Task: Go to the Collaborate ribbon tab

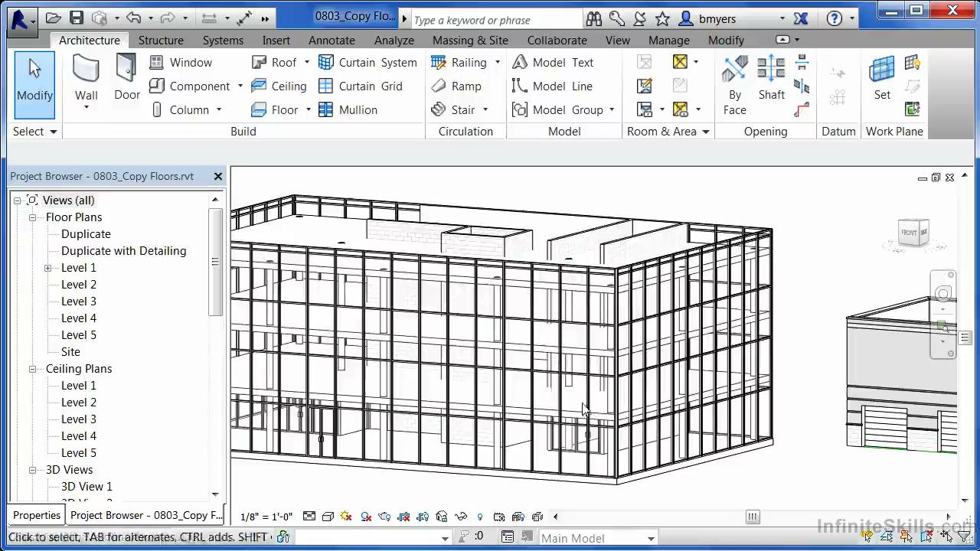Action: coord(557,41)
